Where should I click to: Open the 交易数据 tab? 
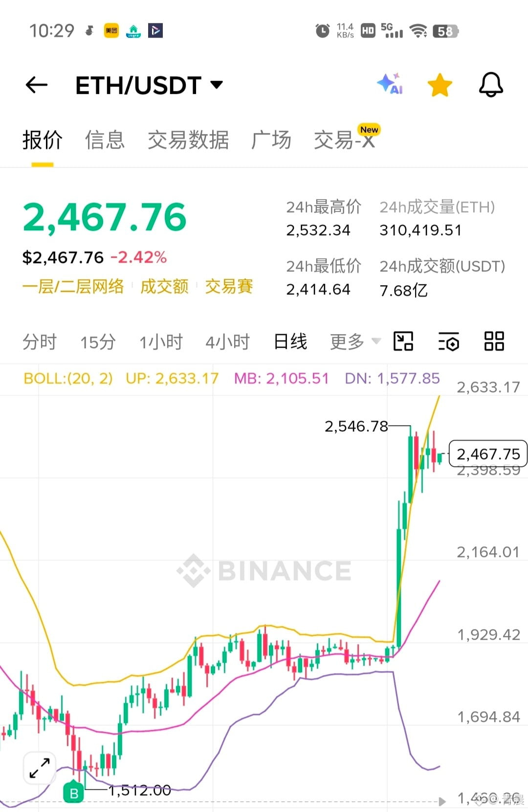pyautogui.click(x=188, y=140)
